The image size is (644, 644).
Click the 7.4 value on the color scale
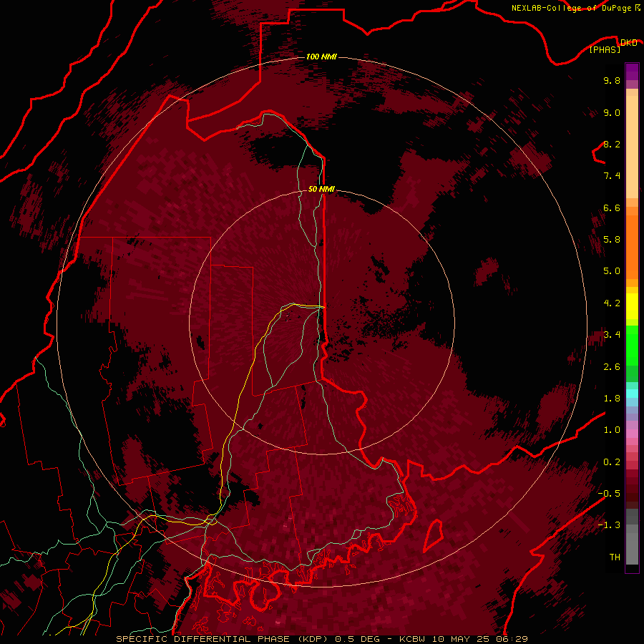612,176
